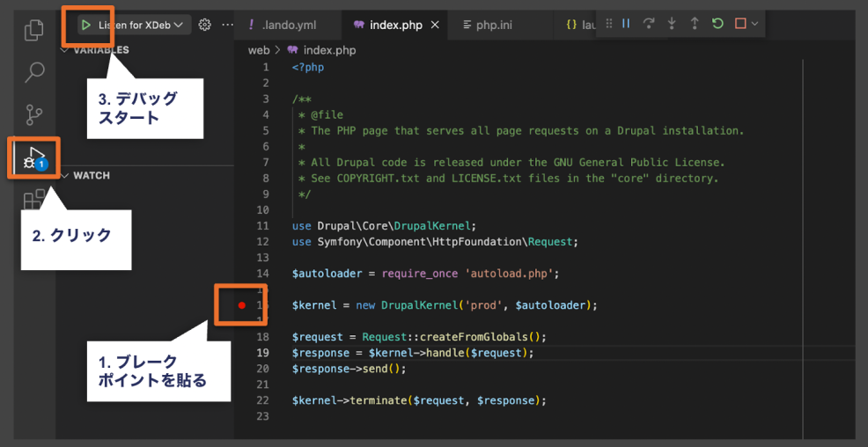Click the $autoloader variable assignment

[x=327, y=274]
